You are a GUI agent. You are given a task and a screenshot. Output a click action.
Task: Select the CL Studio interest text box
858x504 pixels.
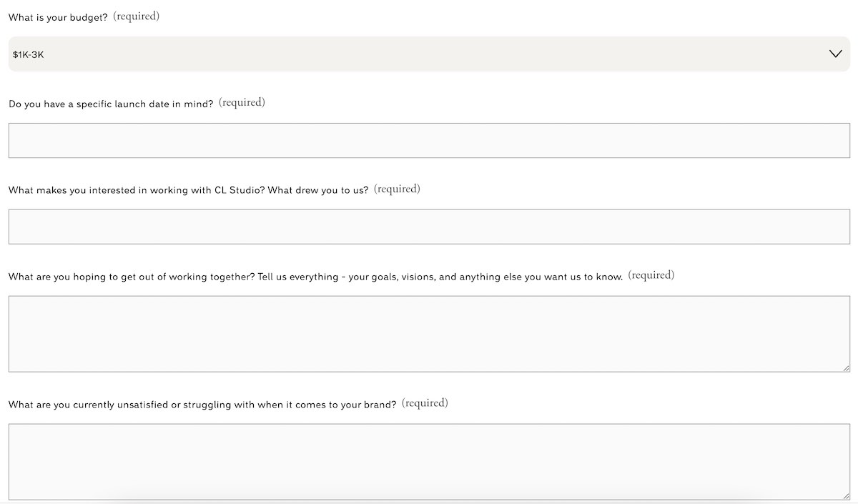tap(429, 226)
